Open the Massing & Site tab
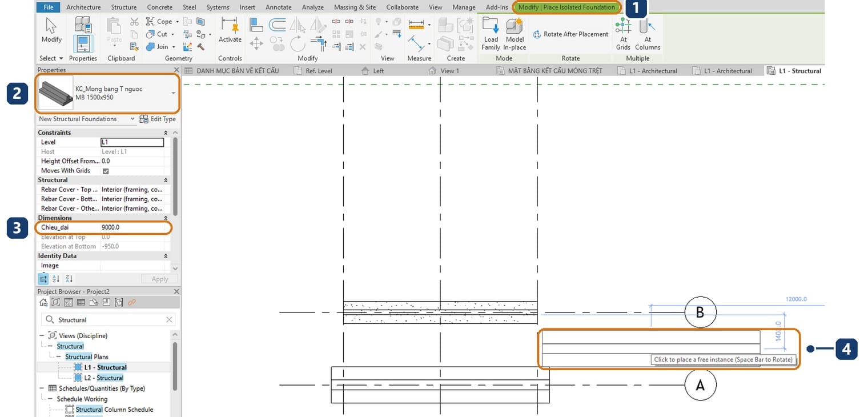 [x=355, y=7]
